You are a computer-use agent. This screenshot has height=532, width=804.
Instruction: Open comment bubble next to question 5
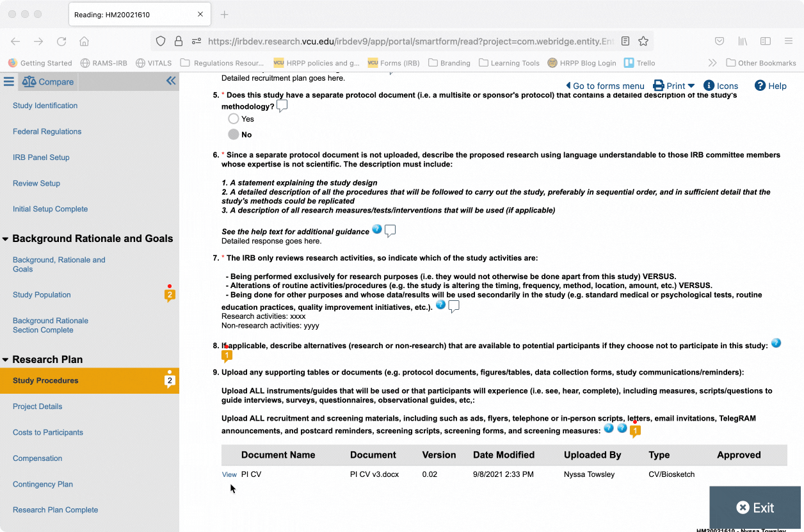click(282, 106)
